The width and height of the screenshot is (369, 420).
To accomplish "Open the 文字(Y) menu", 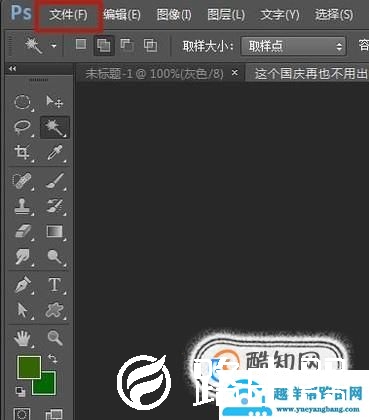I will point(279,15).
